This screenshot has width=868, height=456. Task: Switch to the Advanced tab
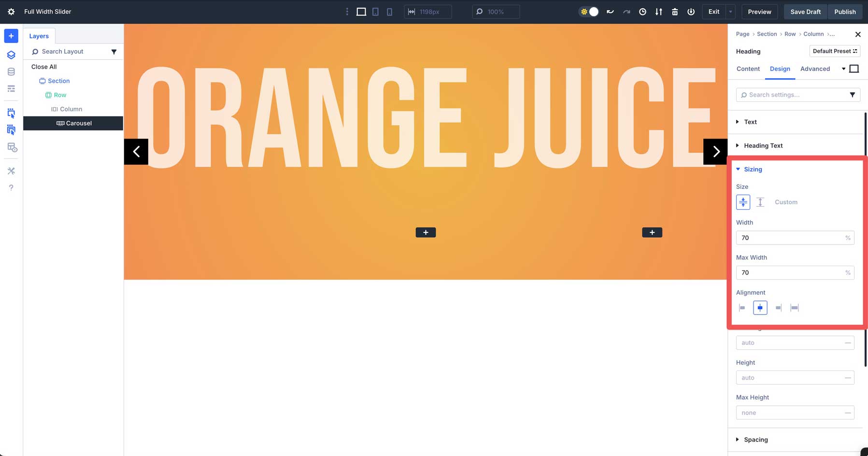[815, 69]
